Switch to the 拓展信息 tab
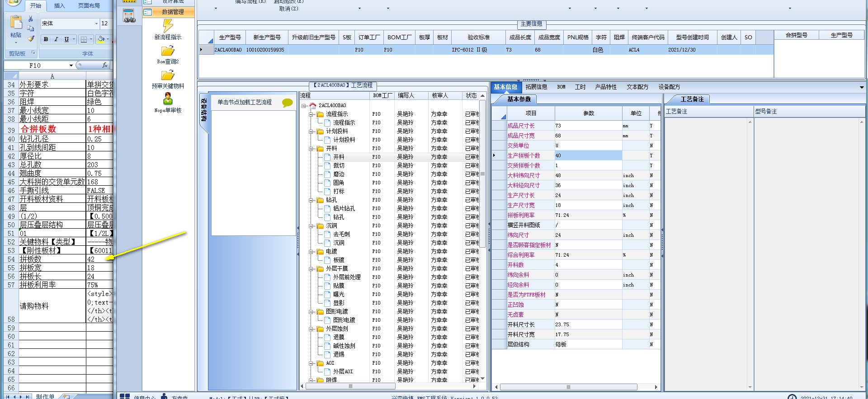Viewport: 868px width, 399px height. 536,87
